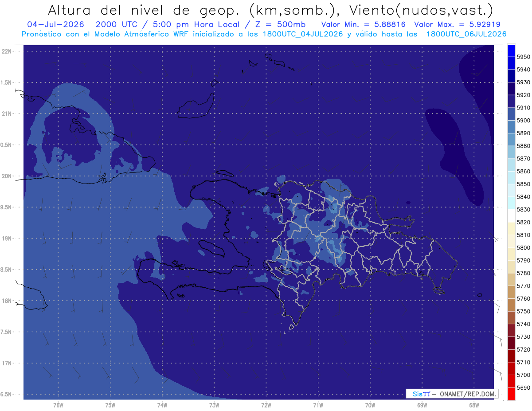Click the 73W longitude label

pos(214,405)
